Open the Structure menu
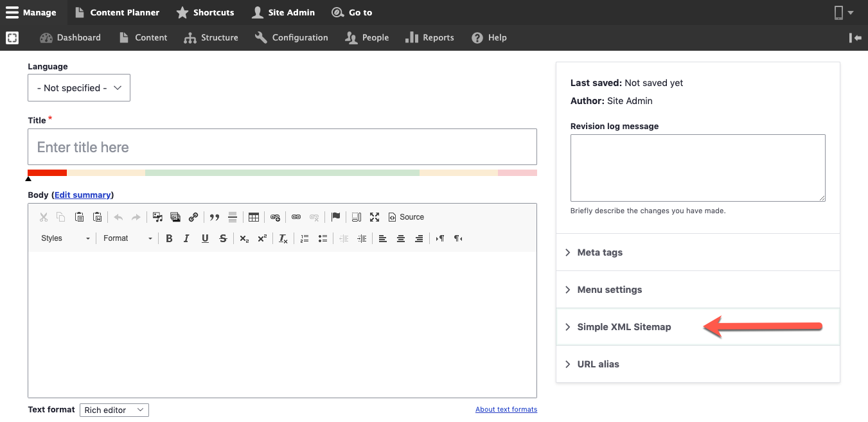Screen dimensions: 868x422 (x=211, y=38)
